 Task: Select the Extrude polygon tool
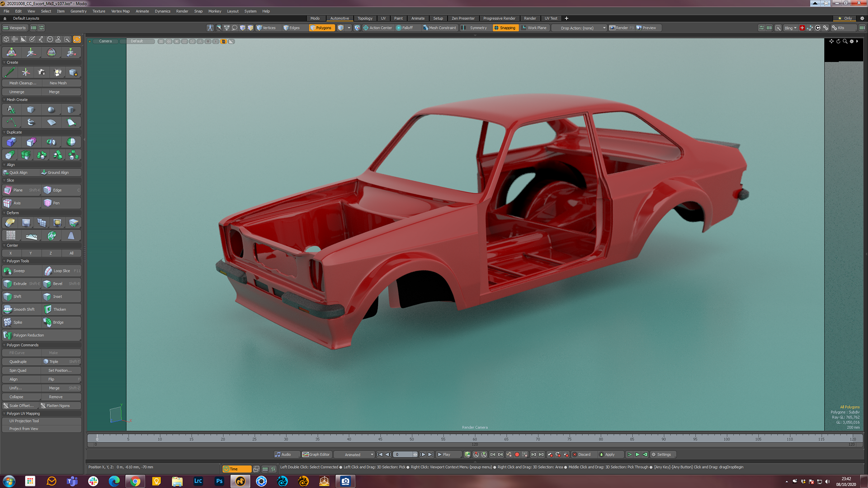(21, 284)
